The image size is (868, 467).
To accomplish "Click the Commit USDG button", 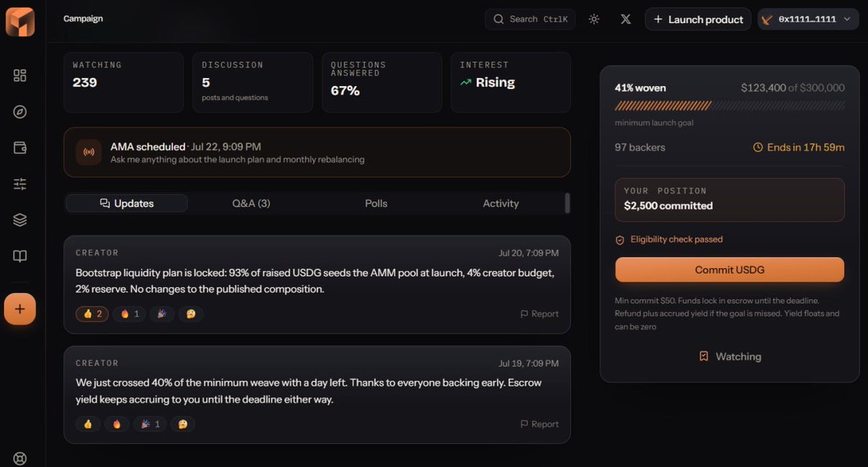I will point(730,269).
